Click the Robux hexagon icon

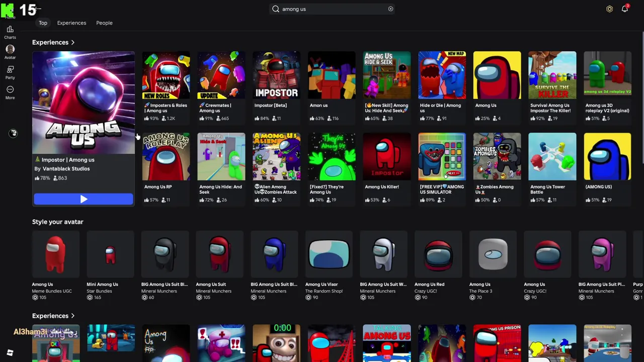point(609,9)
